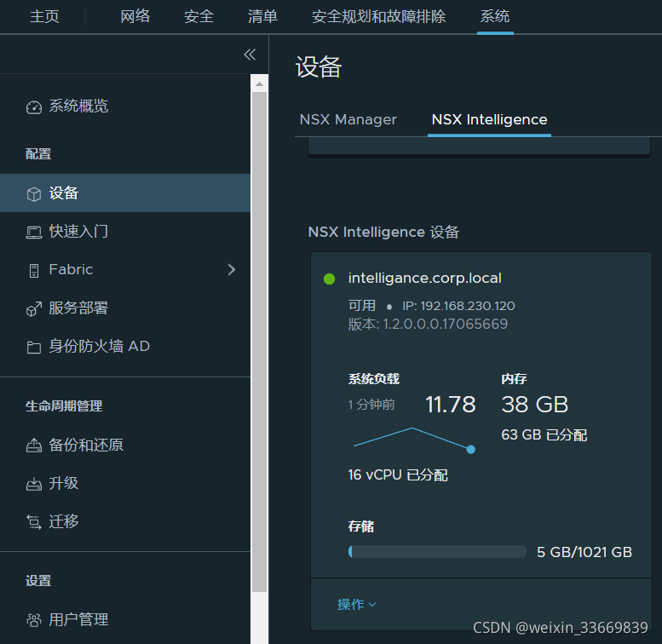Collapse the sidebar with double-chevron icon

250,55
